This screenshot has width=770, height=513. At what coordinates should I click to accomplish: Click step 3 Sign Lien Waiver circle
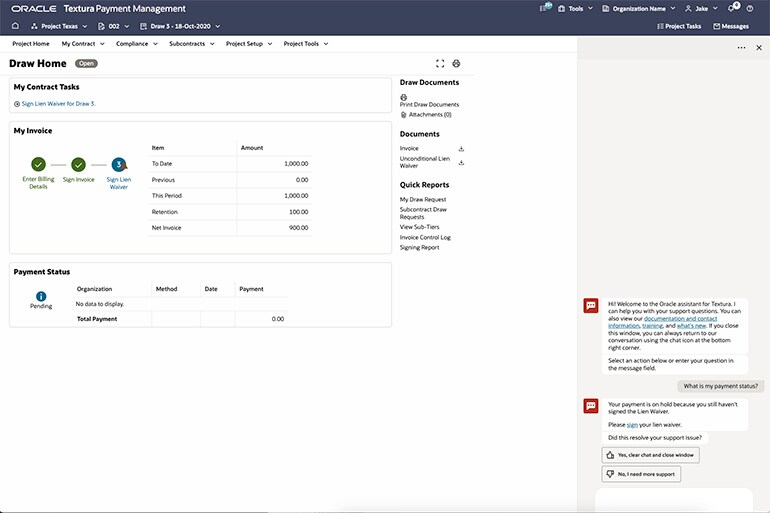tap(119, 164)
